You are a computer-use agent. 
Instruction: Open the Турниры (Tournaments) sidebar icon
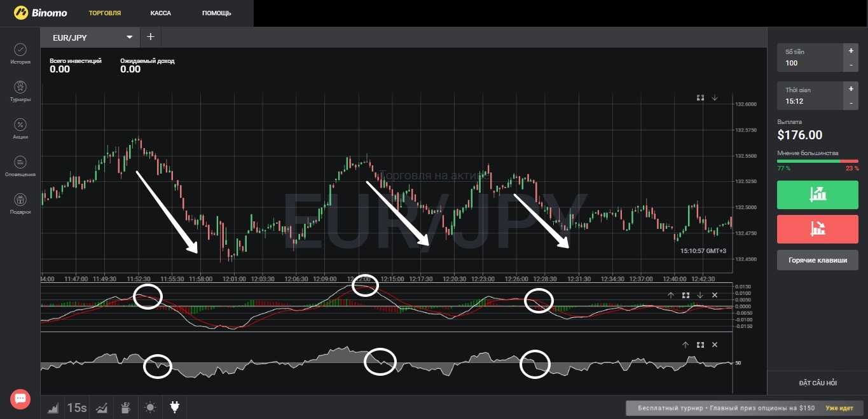(x=20, y=87)
